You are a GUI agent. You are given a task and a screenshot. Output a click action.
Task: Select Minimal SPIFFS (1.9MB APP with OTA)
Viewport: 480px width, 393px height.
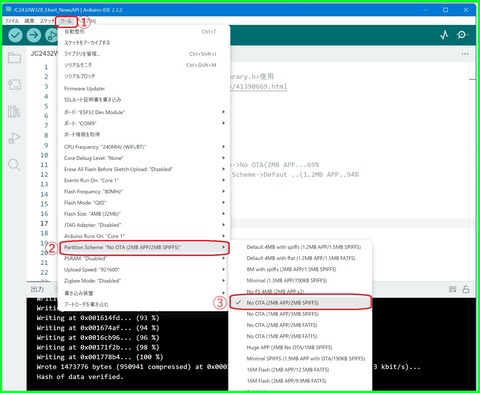pyautogui.click(x=300, y=359)
